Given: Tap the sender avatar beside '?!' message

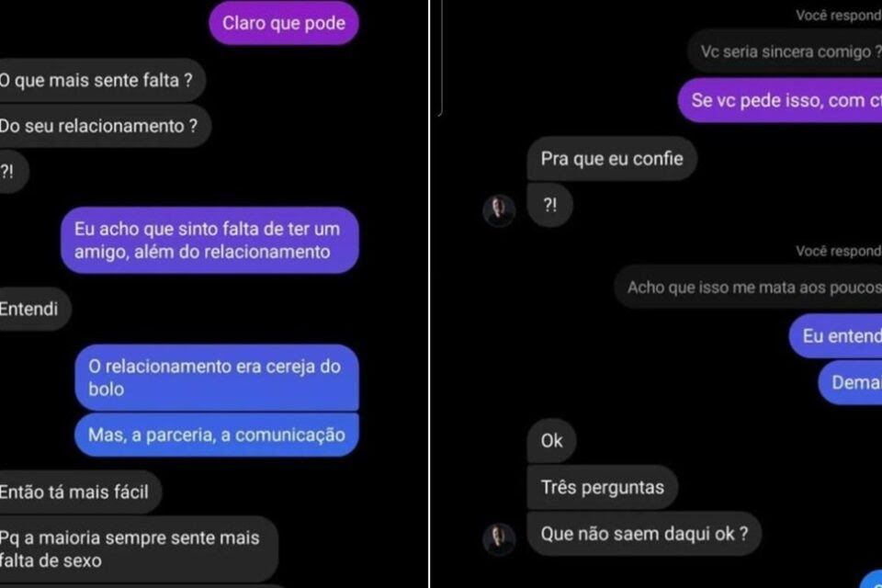Looking at the screenshot, I should coord(499,210).
